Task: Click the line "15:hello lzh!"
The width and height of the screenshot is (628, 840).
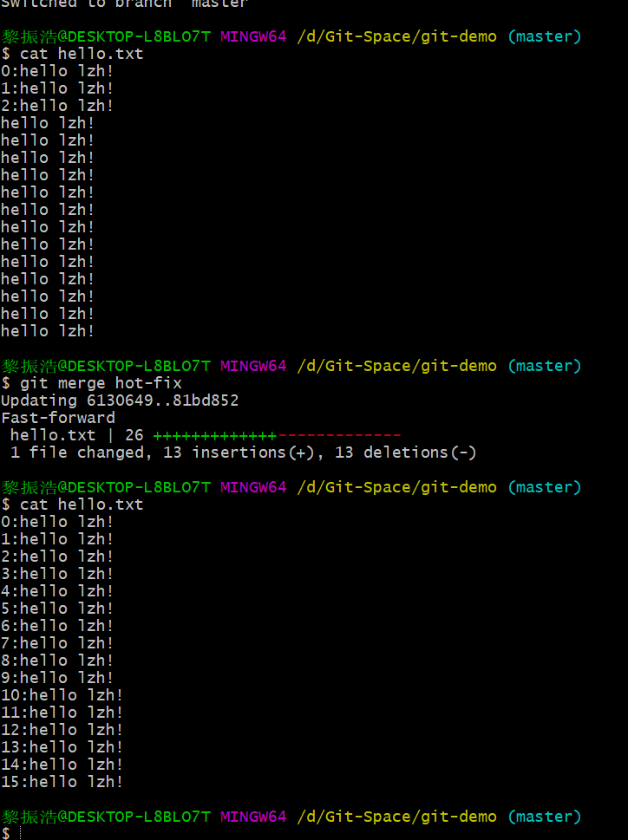Action: coord(62,782)
